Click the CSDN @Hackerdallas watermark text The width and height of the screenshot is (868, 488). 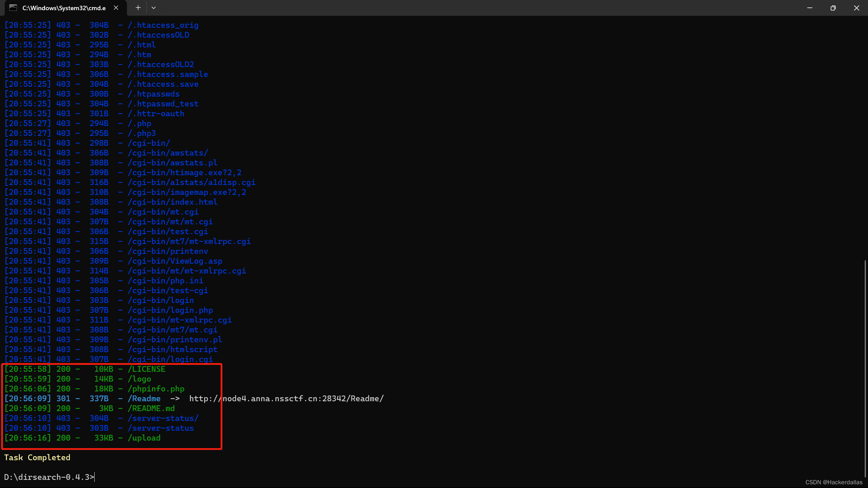(x=834, y=482)
